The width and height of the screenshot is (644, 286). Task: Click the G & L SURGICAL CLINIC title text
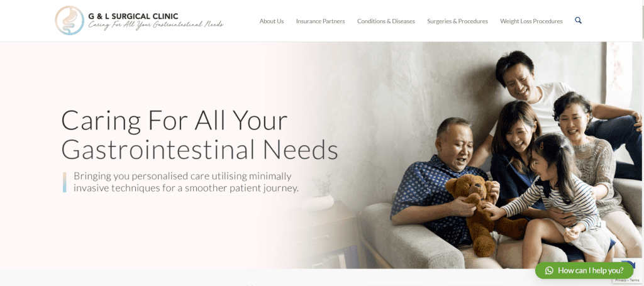click(133, 16)
